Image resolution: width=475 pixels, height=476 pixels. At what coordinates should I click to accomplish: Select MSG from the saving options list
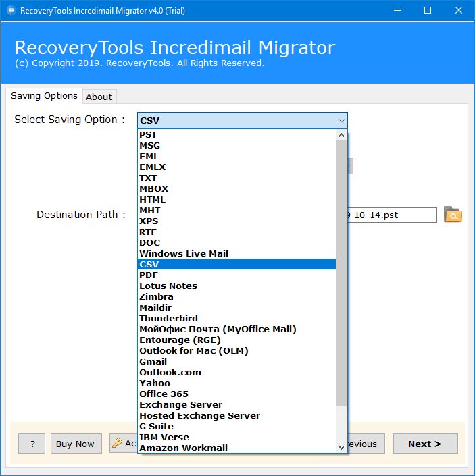point(236,145)
